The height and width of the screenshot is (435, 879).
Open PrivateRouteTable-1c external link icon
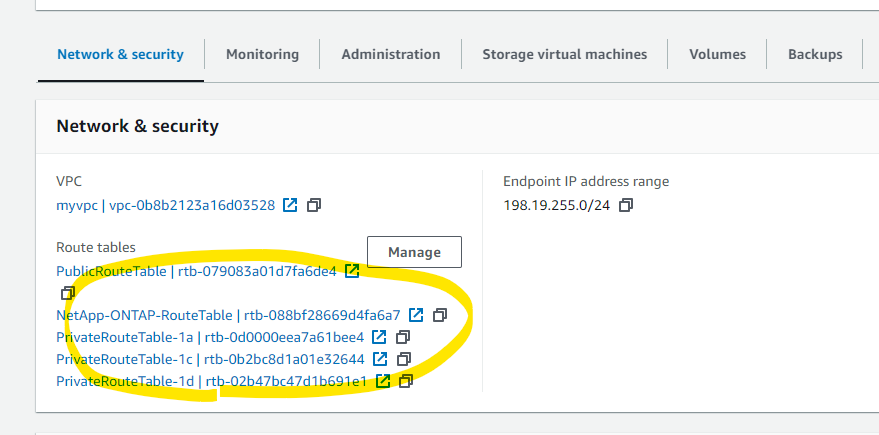[380, 359]
